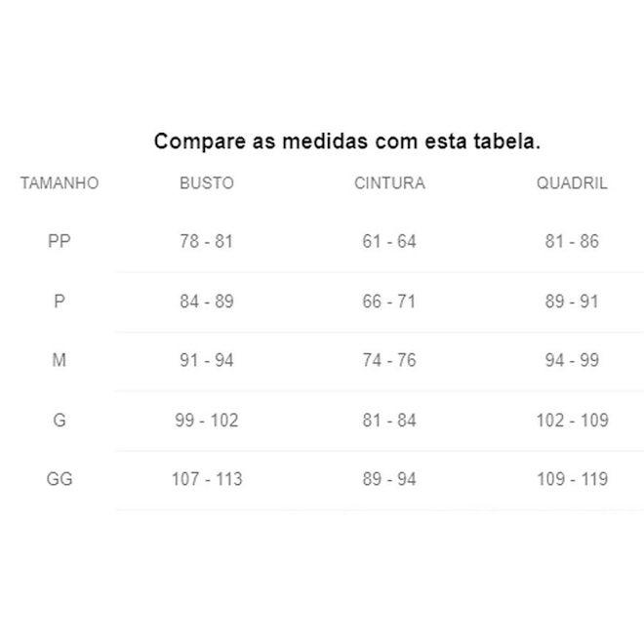Click waist value 66 - 71

coord(389,302)
